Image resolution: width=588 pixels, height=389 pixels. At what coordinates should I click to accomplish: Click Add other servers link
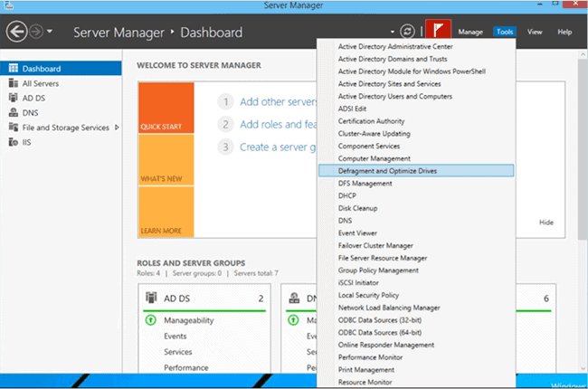(x=279, y=101)
